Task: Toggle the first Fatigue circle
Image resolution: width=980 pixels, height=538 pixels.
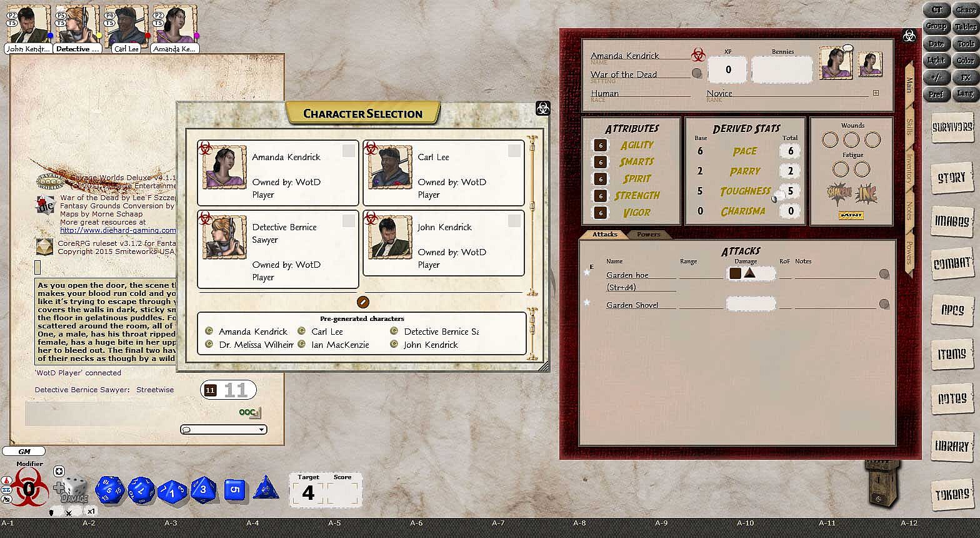Action: click(x=841, y=169)
